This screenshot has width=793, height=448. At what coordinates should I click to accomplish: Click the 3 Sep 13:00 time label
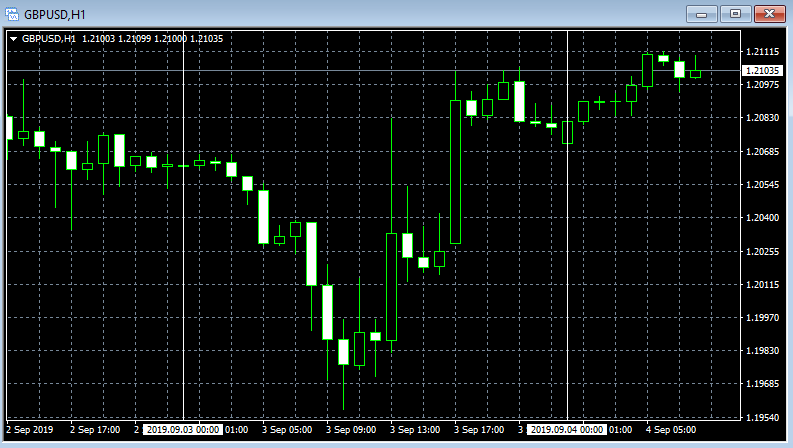(x=415, y=430)
